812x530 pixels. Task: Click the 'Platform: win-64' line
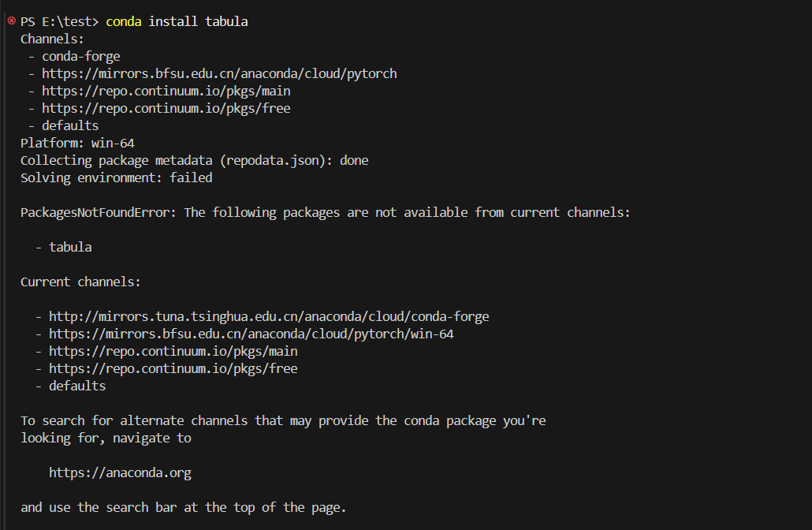pyautogui.click(x=77, y=143)
